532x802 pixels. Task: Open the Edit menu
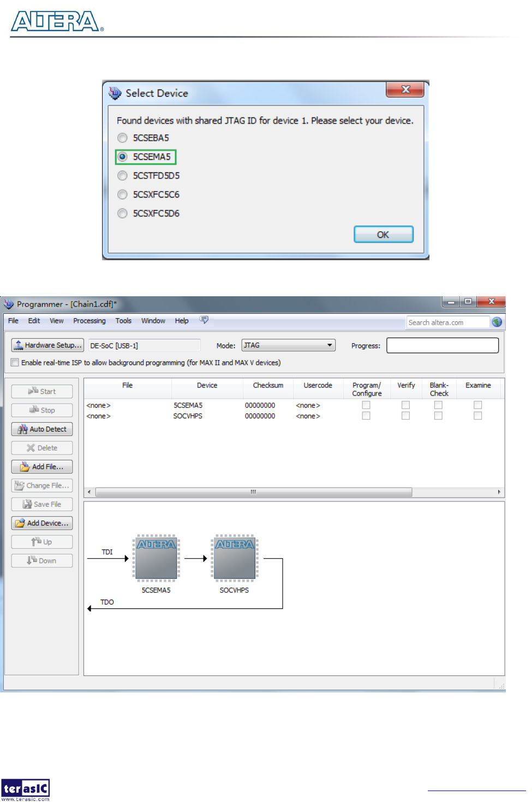[x=34, y=321]
